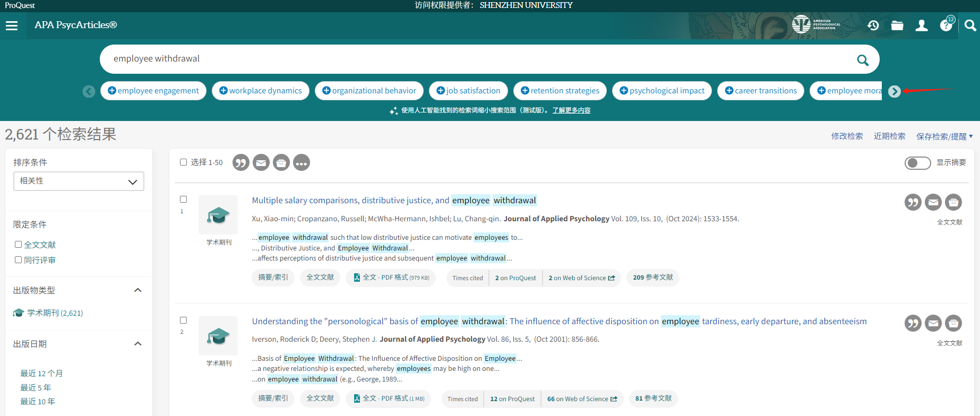Open the saved items folder icon
Viewport: 980px width, 416px height.
coord(897,25)
